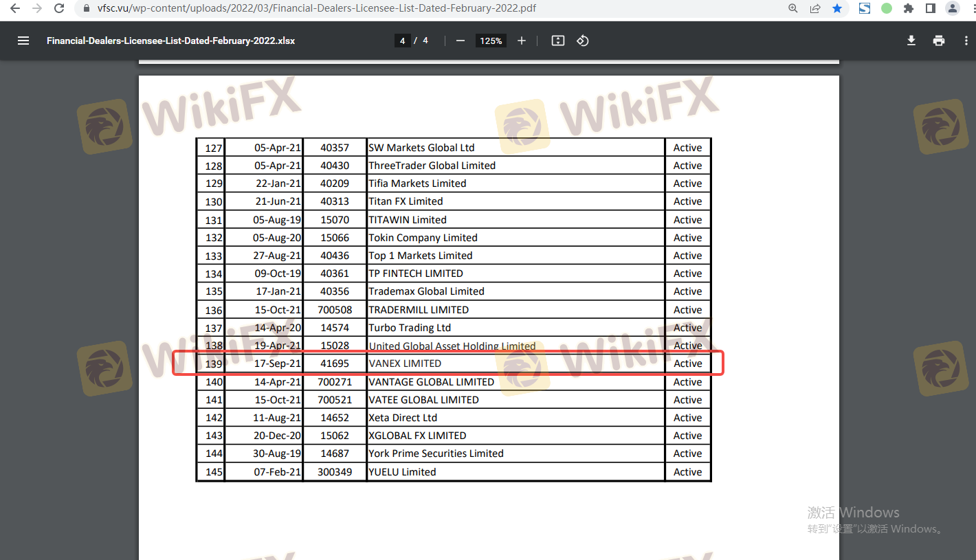Toggle fit to page button
Screen dimensions: 976x560
click(558, 41)
